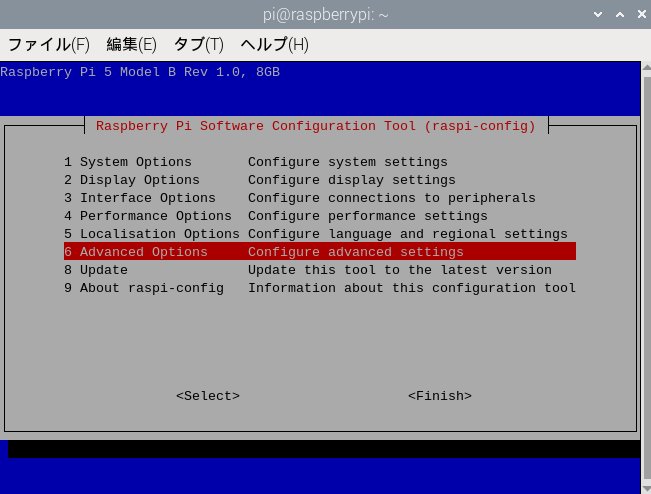Select 1 System Options entry
This screenshot has width=651, height=494.
(x=320, y=162)
